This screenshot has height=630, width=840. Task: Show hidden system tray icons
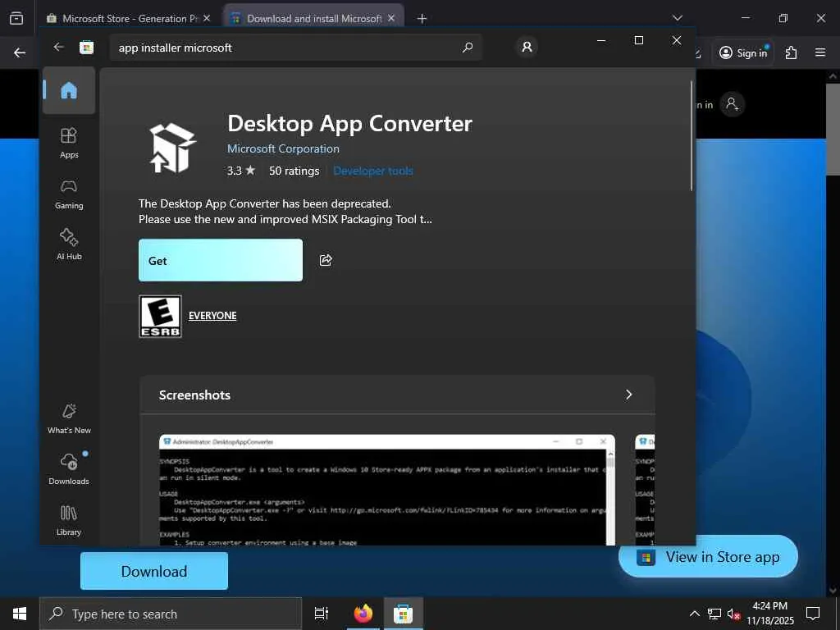[694, 614]
